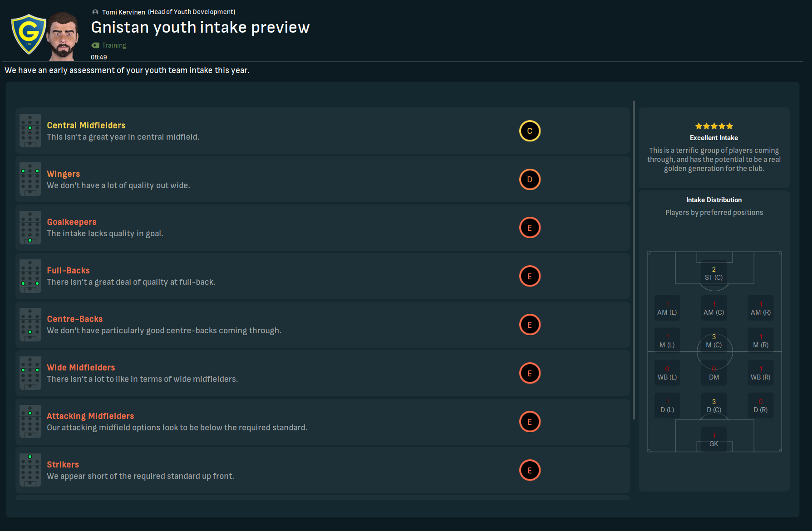Screen dimensions: 812x531
Task: Click the Centre-Backs pitch position icon
Action: coord(30,325)
